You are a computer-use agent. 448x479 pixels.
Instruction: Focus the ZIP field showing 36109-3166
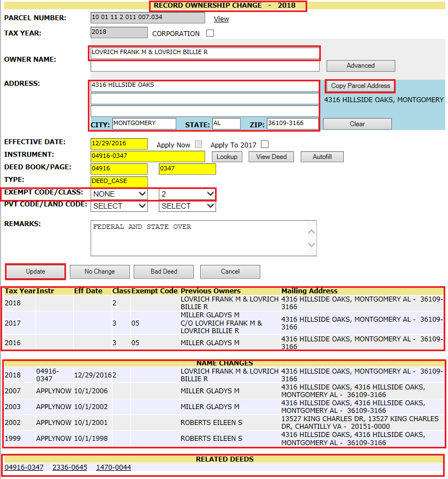tap(292, 124)
